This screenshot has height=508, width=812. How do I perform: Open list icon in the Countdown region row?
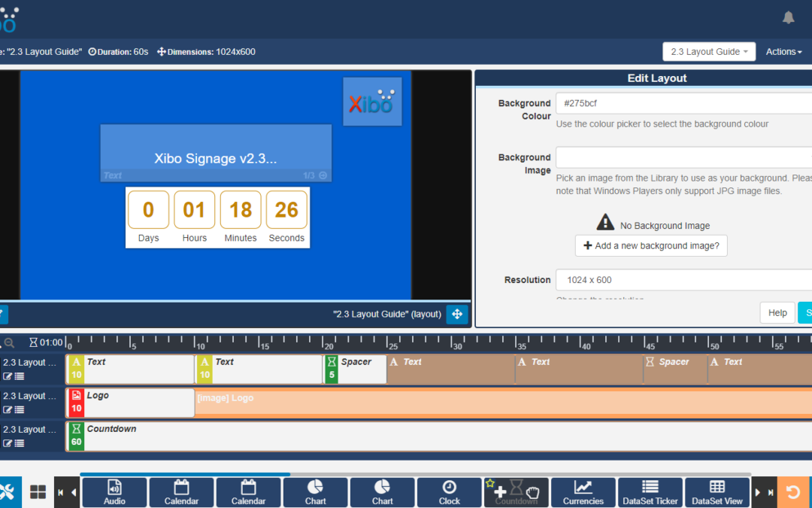pyautogui.click(x=19, y=443)
